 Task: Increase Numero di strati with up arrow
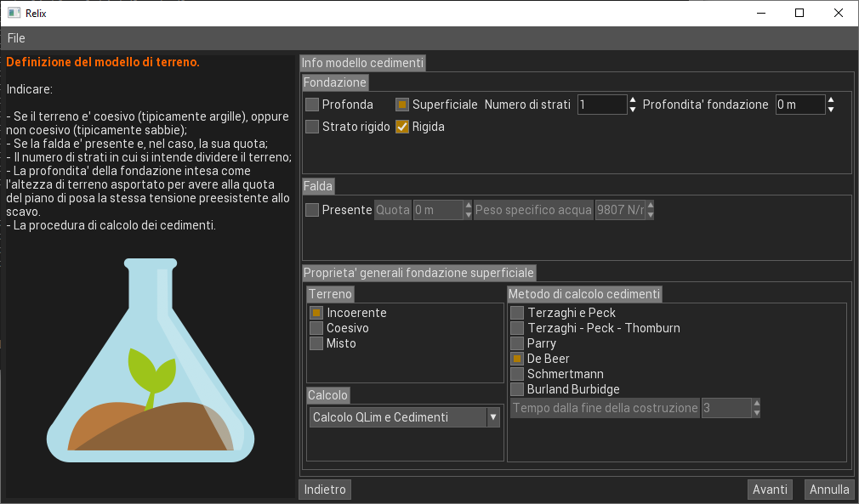coord(633,99)
